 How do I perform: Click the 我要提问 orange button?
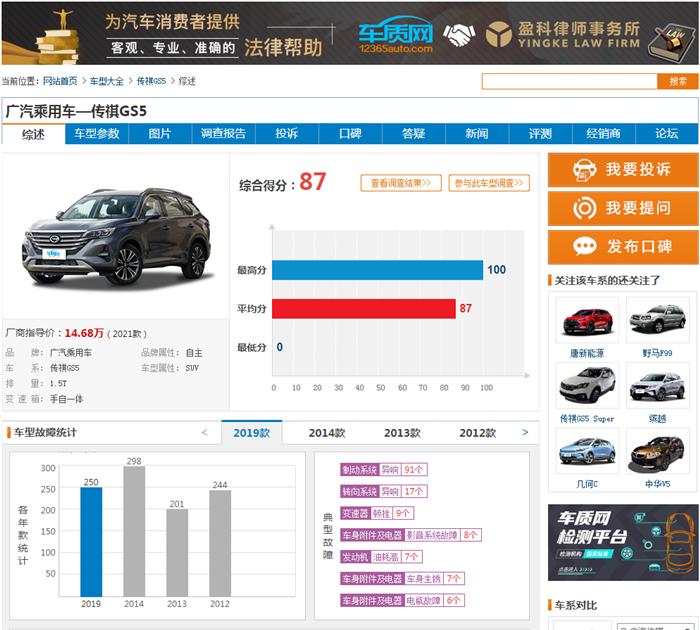(623, 208)
